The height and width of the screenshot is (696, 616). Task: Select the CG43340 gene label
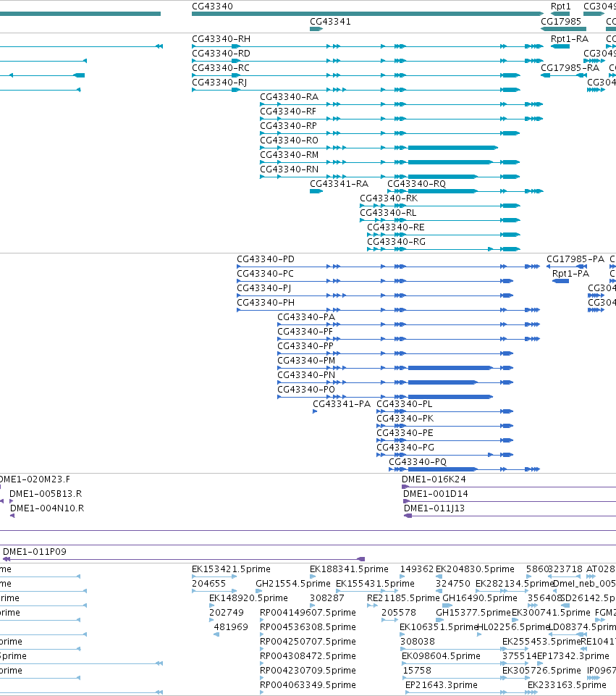click(x=212, y=7)
